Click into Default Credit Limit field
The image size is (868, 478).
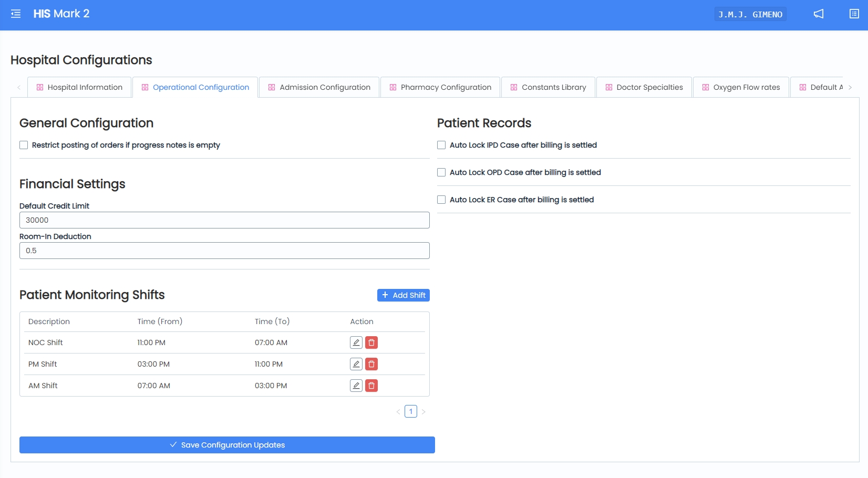coord(224,220)
